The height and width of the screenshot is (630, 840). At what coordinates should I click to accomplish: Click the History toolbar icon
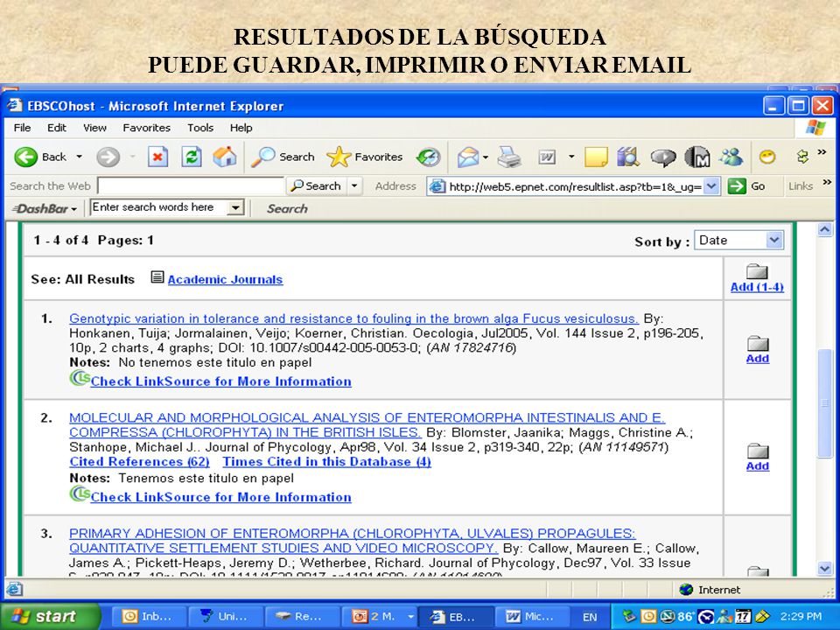click(x=429, y=157)
